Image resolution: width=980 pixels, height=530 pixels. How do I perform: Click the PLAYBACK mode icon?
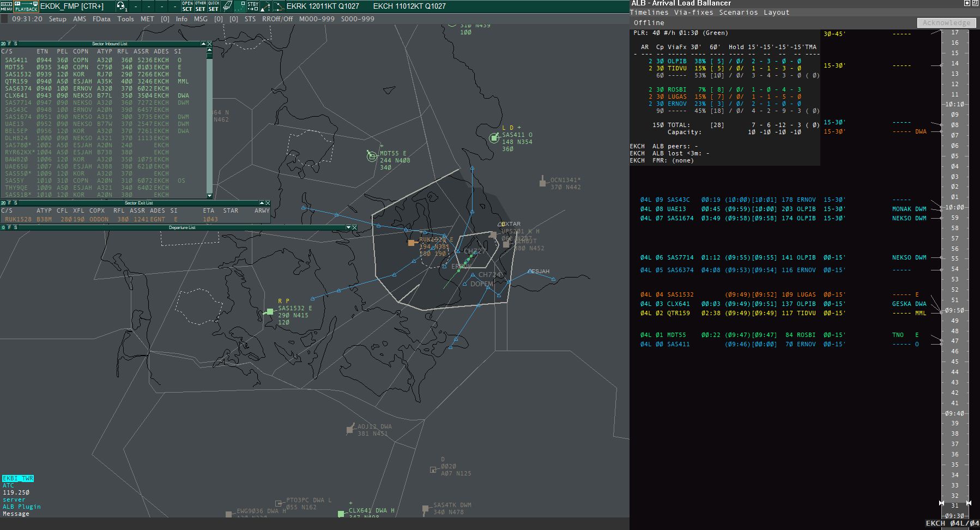(26, 6)
